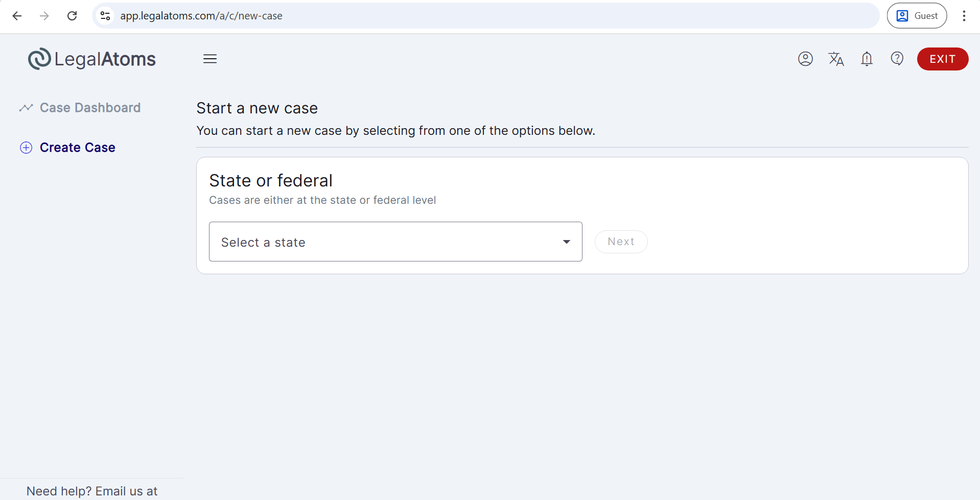The image size is (980, 500).
Task: Open the hamburger navigation menu
Action: [x=210, y=59]
